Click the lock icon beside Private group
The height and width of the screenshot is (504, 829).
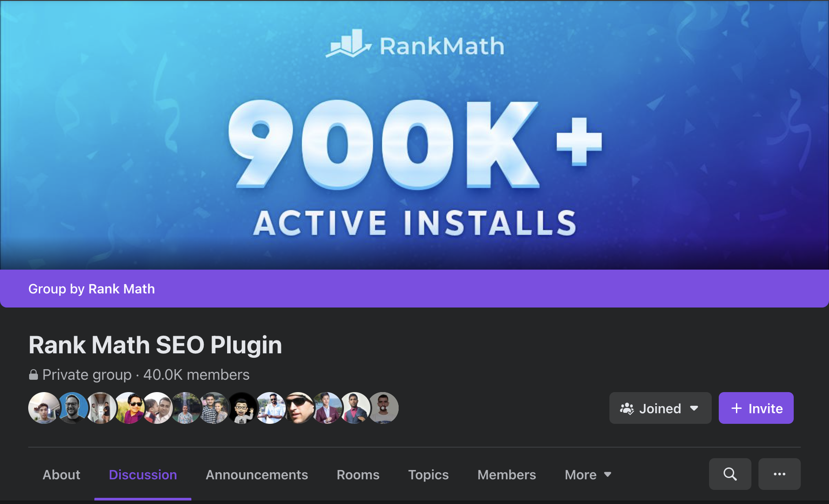pyautogui.click(x=34, y=375)
